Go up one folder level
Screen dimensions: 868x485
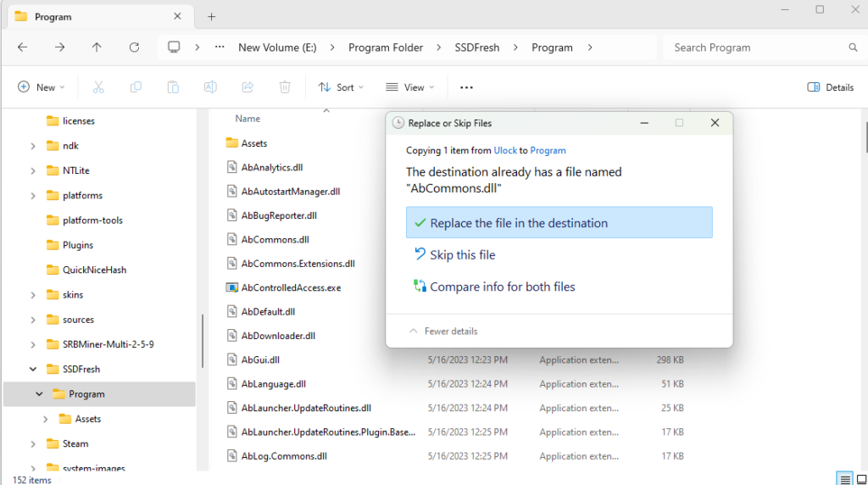97,47
